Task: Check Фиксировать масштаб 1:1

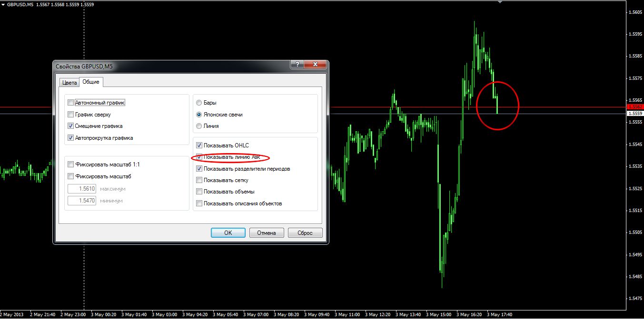Action: [71, 164]
